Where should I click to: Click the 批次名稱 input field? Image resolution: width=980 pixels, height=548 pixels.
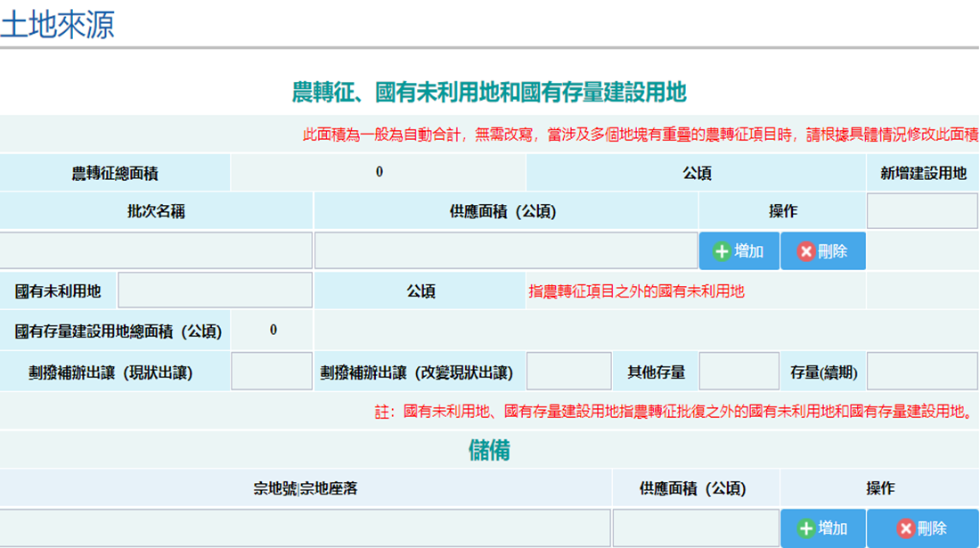tap(156, 251)
